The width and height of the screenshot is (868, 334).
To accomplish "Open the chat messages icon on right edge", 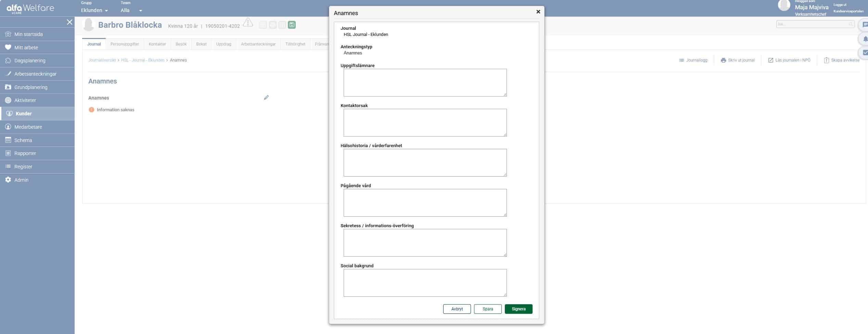I will 865,25.
